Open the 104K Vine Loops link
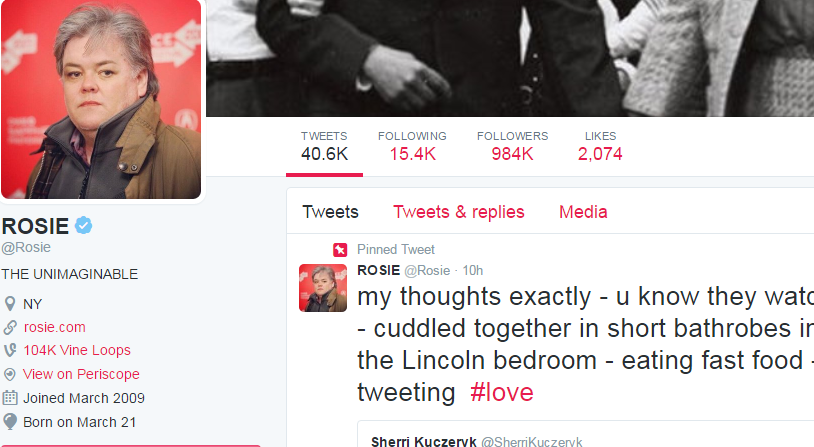Image resolution: width=814 pixels, height=447 pixels. tap(77, 350)
